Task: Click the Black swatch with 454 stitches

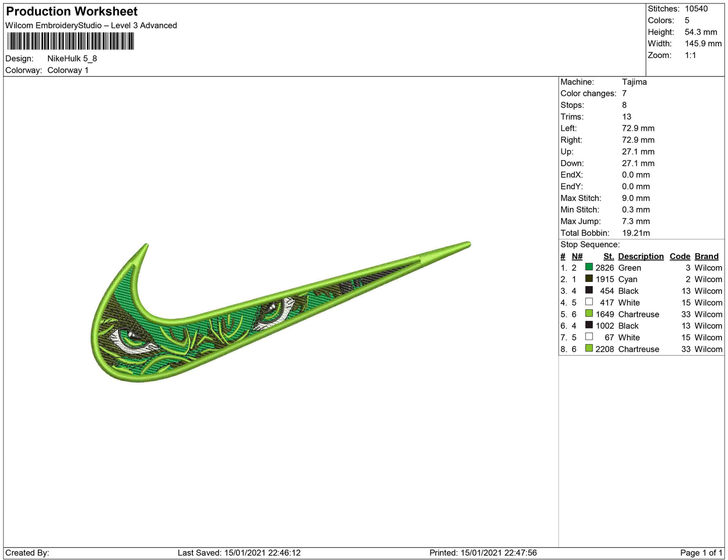Action: 588,290
